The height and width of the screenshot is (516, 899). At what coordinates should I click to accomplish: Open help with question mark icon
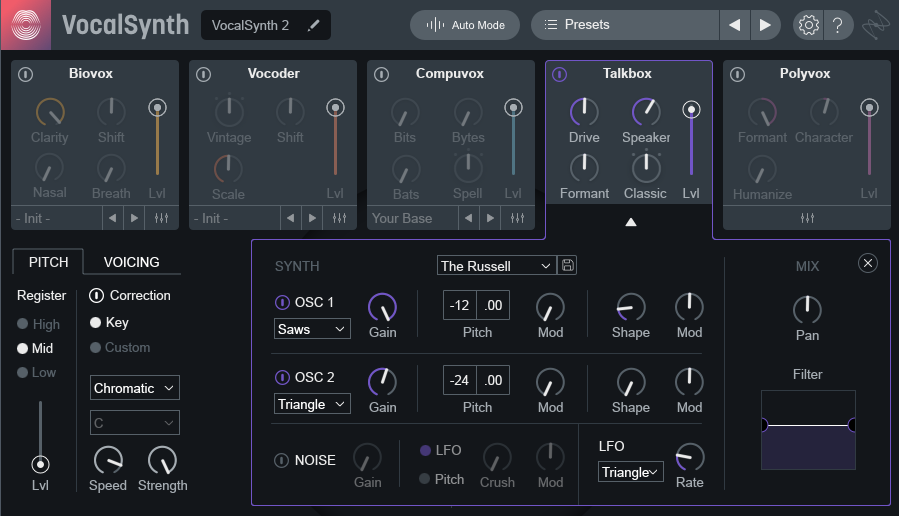pos(838,25)
